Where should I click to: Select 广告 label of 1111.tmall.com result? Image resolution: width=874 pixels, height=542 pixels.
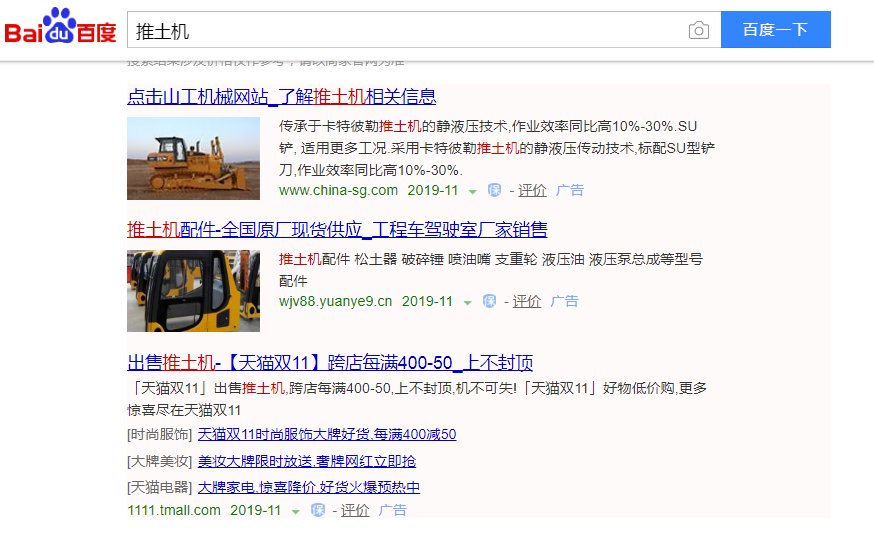pos(392,510)
